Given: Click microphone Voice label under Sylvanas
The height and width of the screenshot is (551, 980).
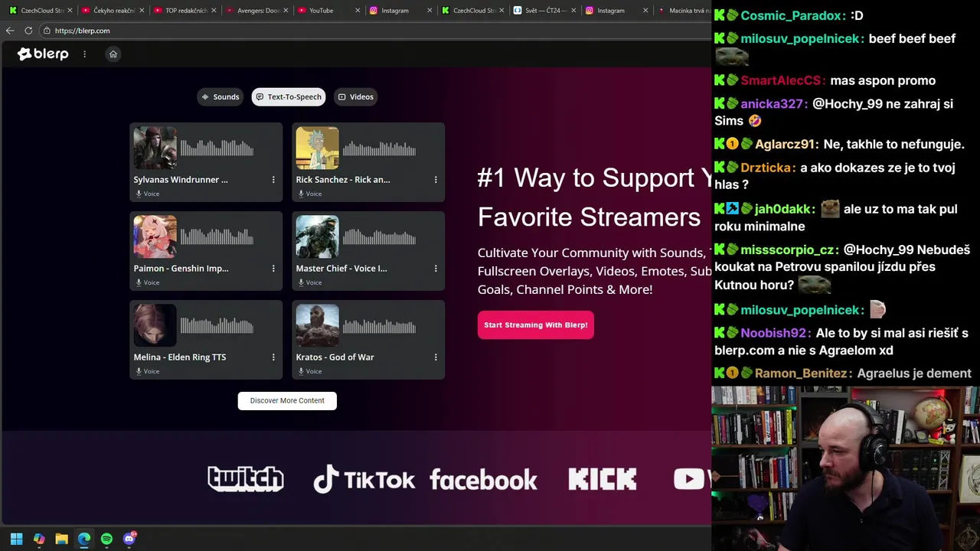Looking at the screenshot, I should coord(148,194).
